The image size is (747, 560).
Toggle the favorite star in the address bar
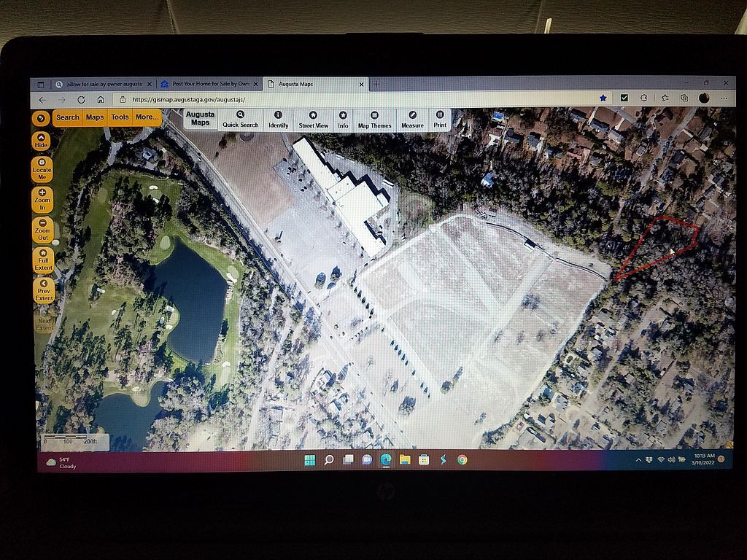pos(603,98)
